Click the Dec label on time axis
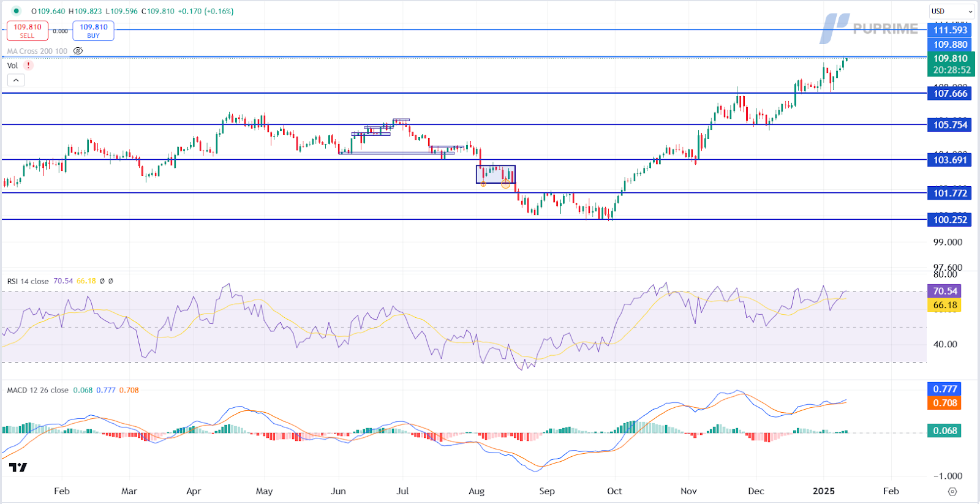Image resolution: width=980 pixels, height=504 pixels. [x=756, y=491]
